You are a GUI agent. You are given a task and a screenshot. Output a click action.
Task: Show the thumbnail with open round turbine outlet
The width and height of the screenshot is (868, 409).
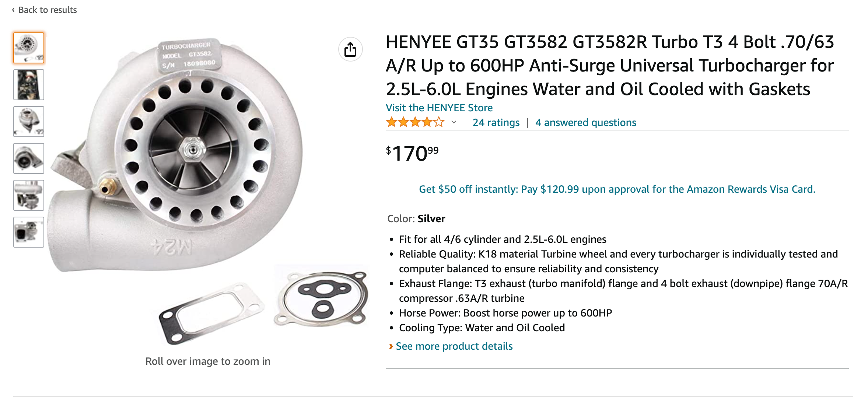29,158
